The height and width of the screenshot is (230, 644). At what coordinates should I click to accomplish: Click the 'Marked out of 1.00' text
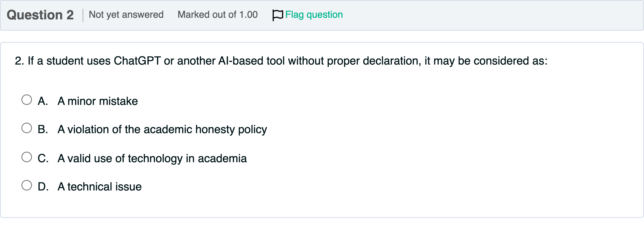coord(217,15)
